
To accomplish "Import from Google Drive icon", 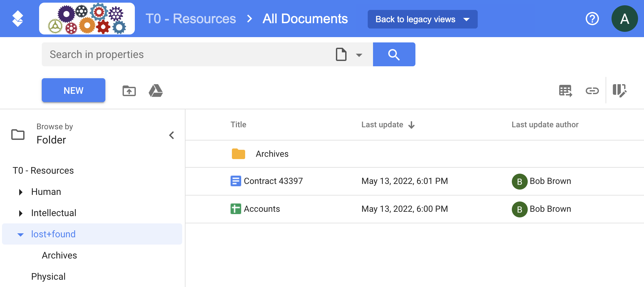I will 156,90.
